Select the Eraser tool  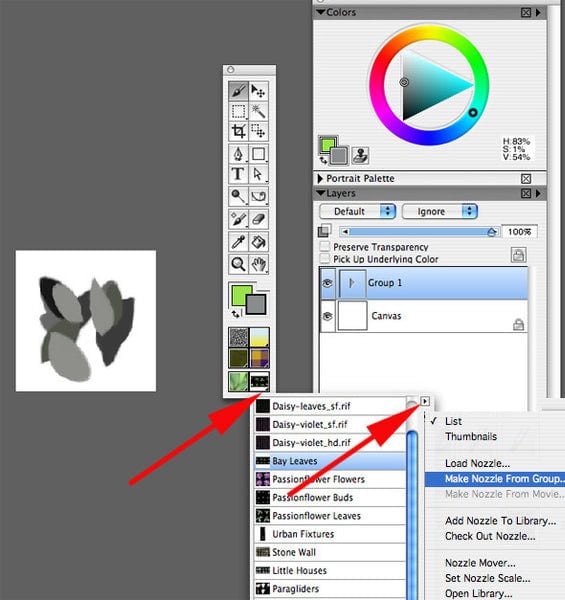click(259, 219)
